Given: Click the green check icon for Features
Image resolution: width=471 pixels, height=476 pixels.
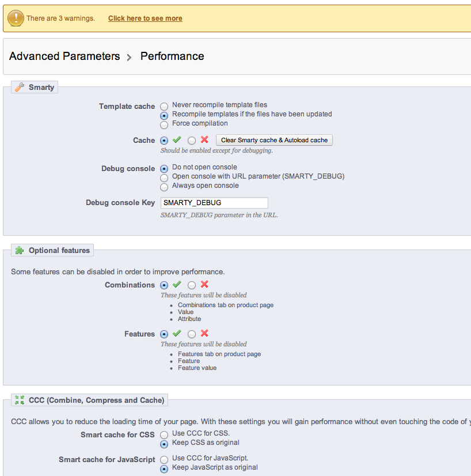Looking at the screenshot, I should click(x=177, y=333).
